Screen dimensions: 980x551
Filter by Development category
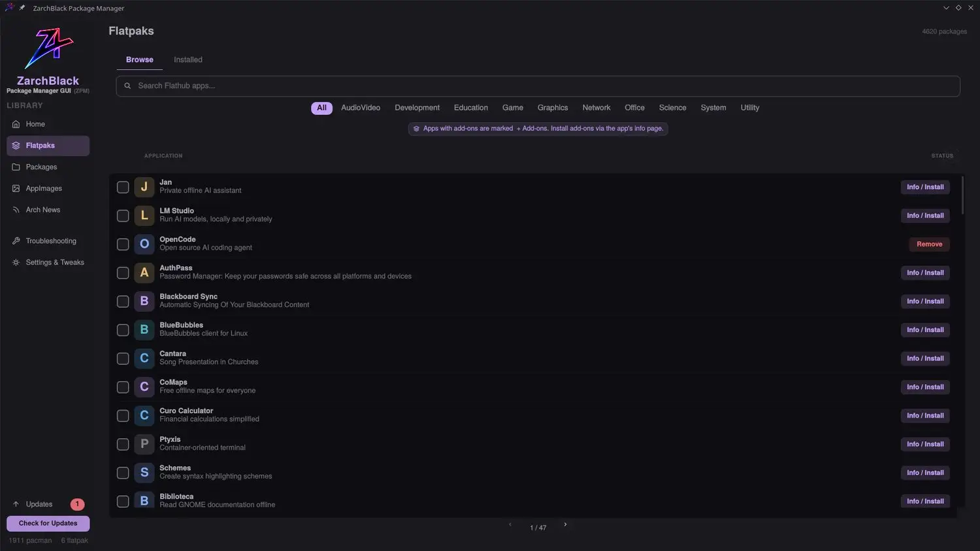(417, 108)
